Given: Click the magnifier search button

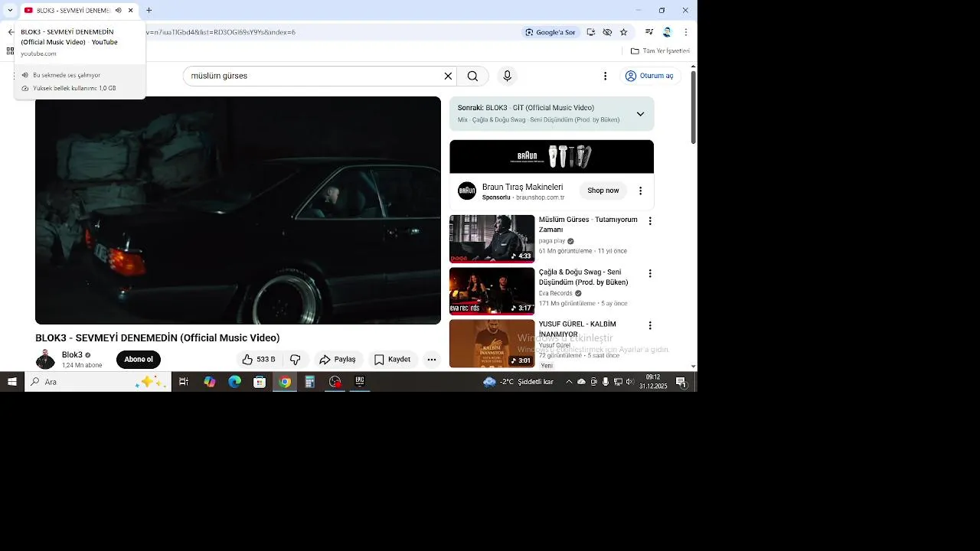Looking at the screenshot, I should pos(472,76).
